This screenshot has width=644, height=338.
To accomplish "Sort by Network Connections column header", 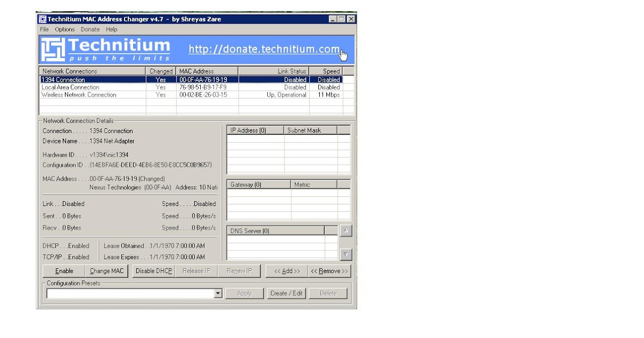I will [x=92, y=71].
